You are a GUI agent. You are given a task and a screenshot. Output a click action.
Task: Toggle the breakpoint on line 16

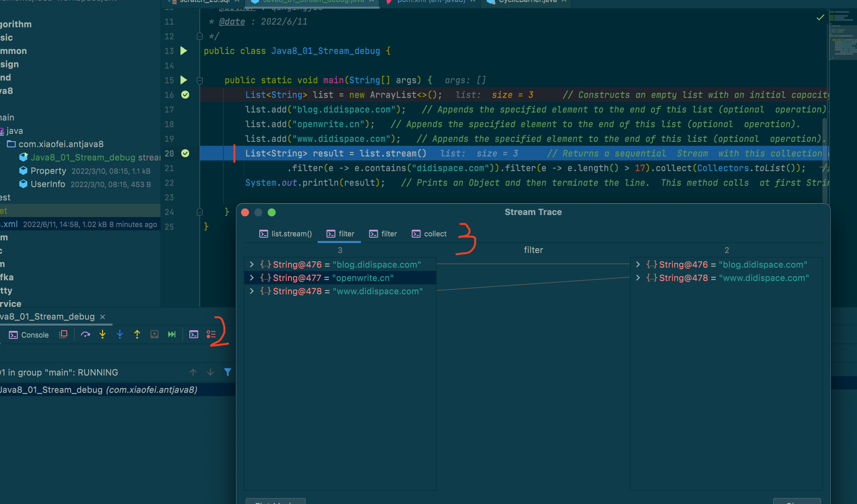(185, 95)
